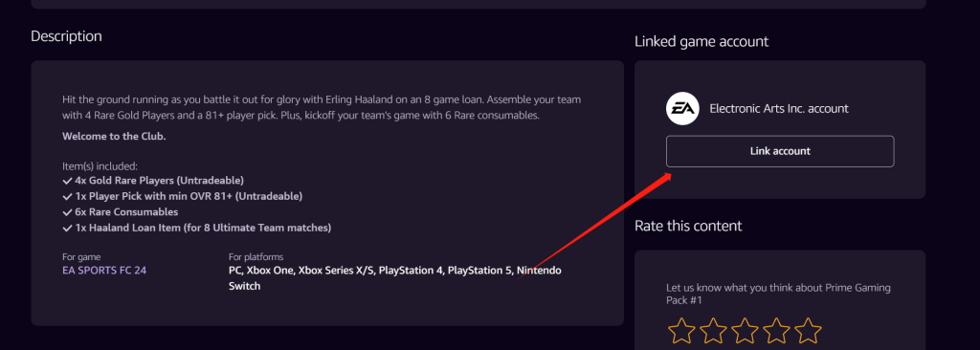Click checkmark beside Player Pick item
This screenshot has width=980, height=350.
click(68, 196)
